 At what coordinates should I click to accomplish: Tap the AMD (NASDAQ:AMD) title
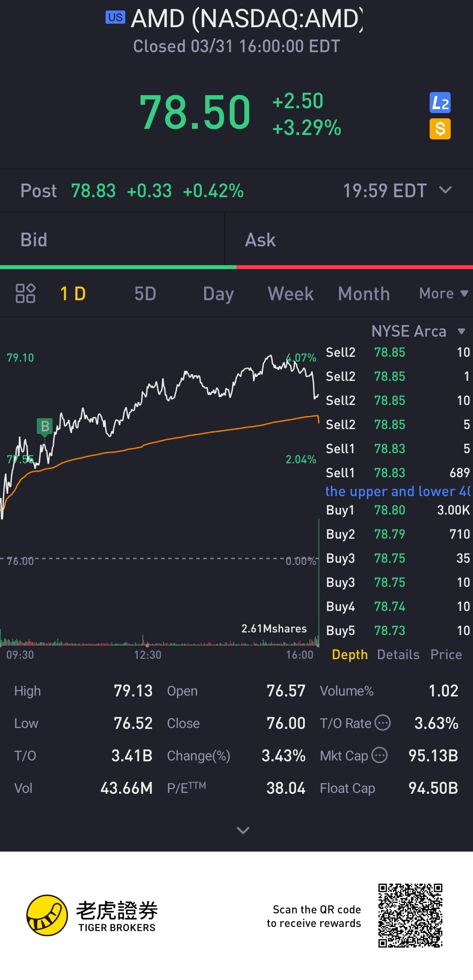point(247,19)
